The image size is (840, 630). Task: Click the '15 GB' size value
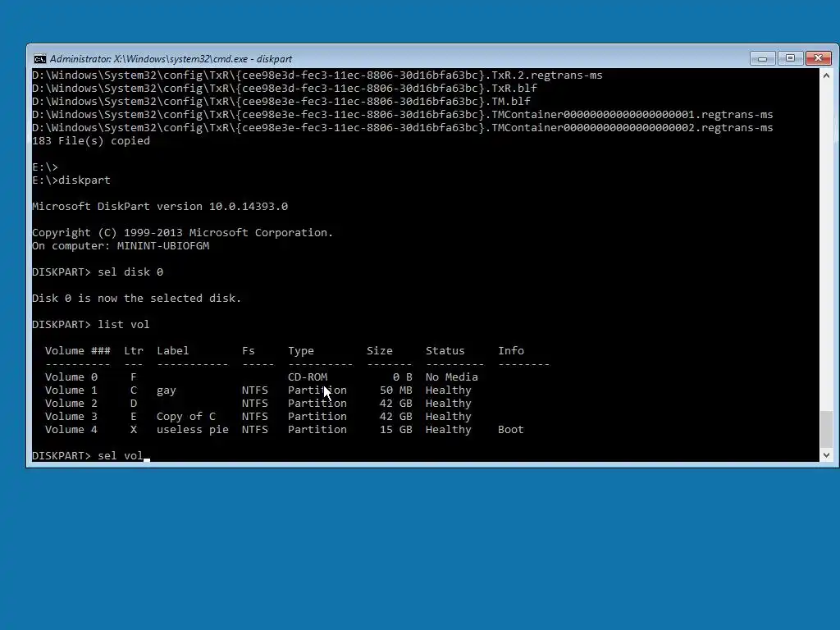[396, 429]
